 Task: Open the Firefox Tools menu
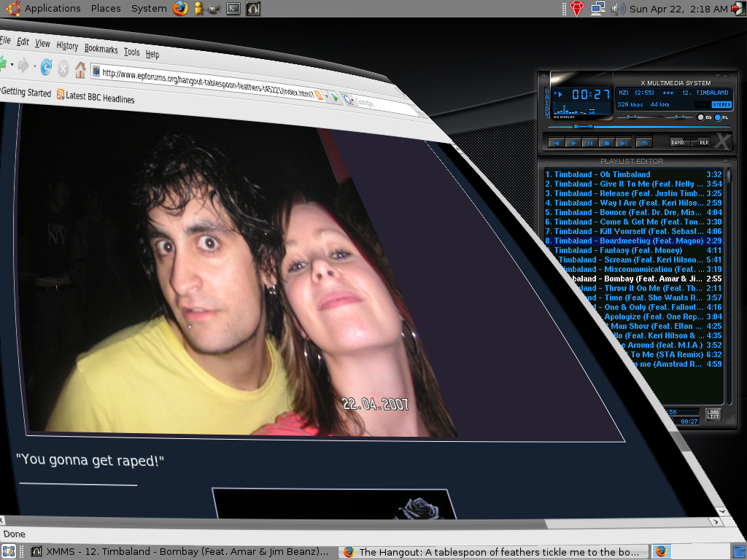pyautogui.click(x=131, y=52)
